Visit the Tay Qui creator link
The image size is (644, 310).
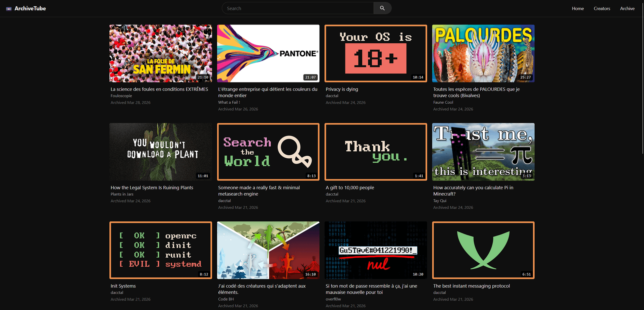click(440, 201)
